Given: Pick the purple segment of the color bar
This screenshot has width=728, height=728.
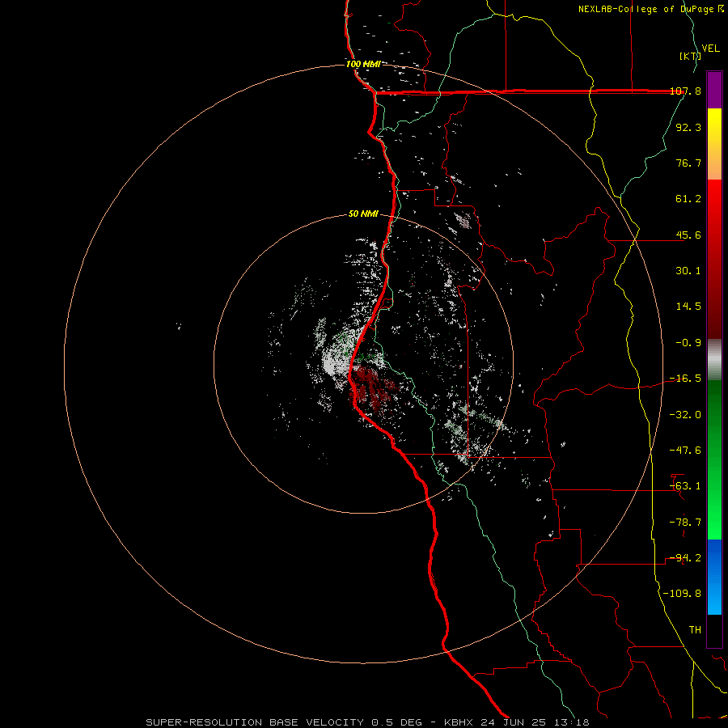Looking at the screenshot, I should click(714, 90).
